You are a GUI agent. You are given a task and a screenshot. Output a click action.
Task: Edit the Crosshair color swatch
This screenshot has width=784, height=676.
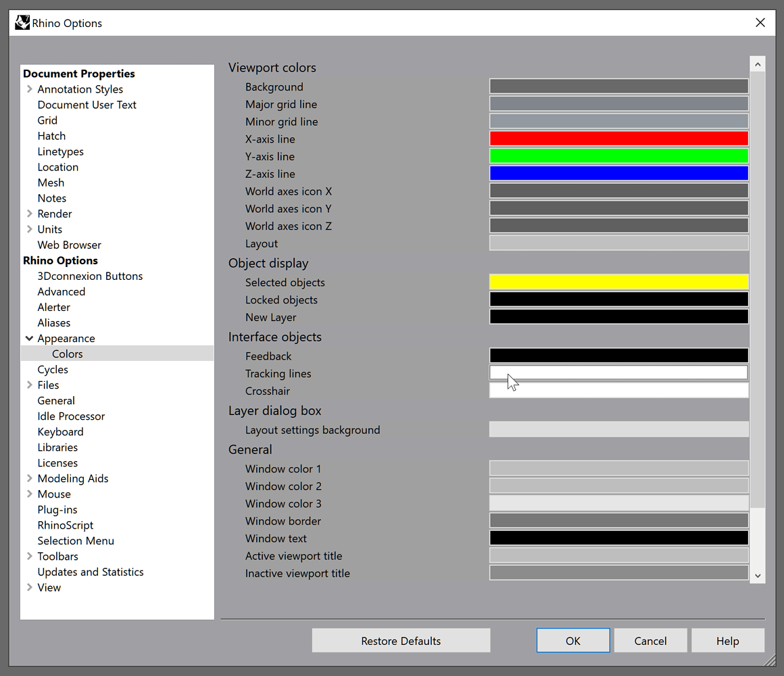pos(618,390)
